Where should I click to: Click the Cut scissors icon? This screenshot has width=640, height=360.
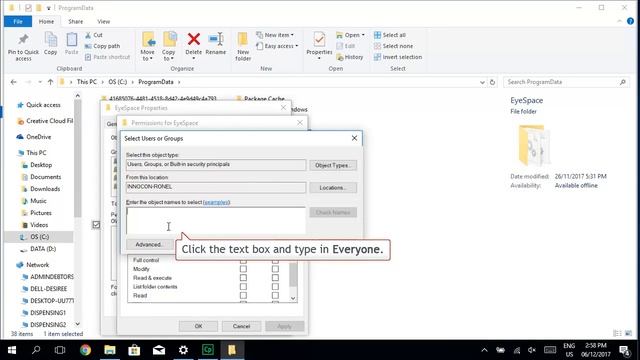pos(88,35)
